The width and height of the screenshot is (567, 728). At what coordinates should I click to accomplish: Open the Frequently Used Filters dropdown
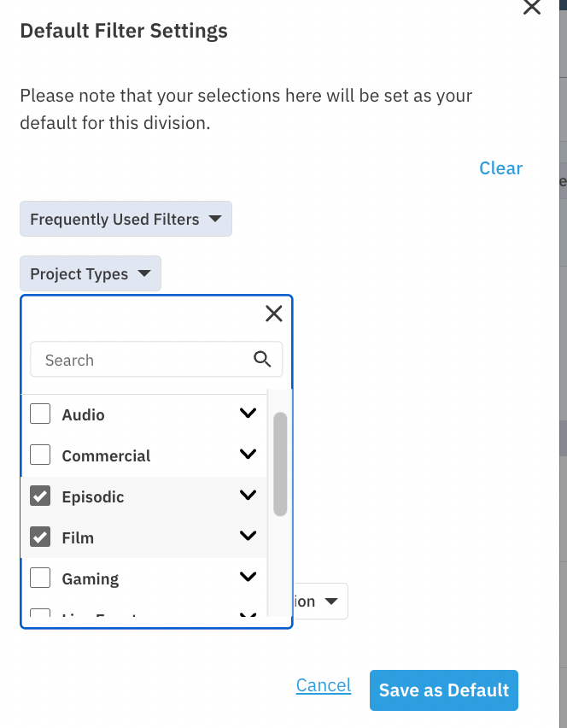[x=126, y=219]
